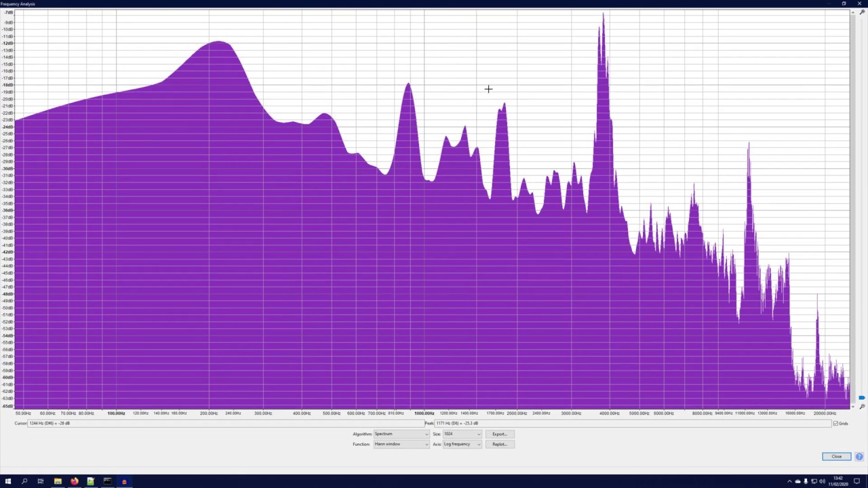Viewport: 868px width, 488px height.
Task: Click the zoom-in magnifier beside the graph
Action: coord(862,12)
